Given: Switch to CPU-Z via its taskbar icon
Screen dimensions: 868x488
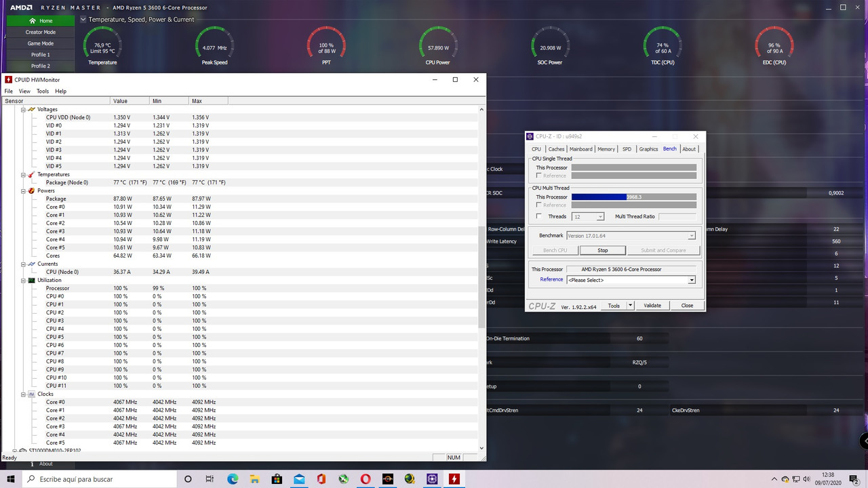Looking at the screenshot, I should click(x=432, y=479).
